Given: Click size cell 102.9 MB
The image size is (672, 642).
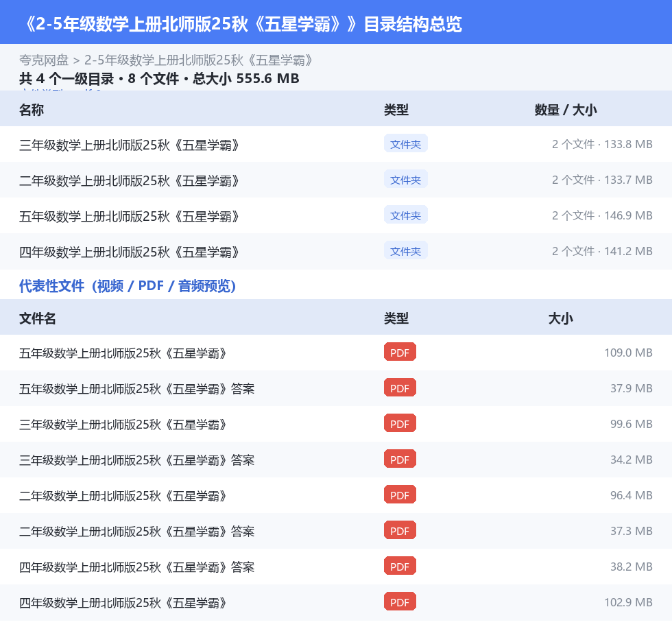Looking at the screenshot, I should click(x=628, y=602).
